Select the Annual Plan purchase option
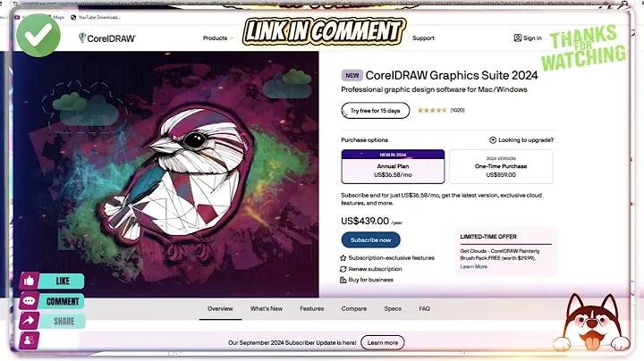This screenshot has width=644, height=361. tap(393, 166)
